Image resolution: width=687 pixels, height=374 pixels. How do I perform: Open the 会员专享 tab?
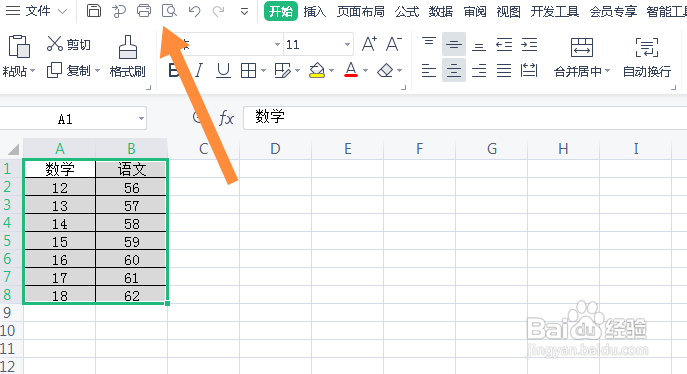pyautogui.click(x=613, y=11)
